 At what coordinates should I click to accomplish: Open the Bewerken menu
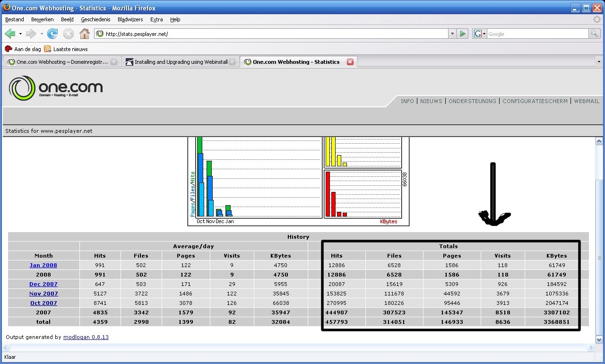pos(43,19)
